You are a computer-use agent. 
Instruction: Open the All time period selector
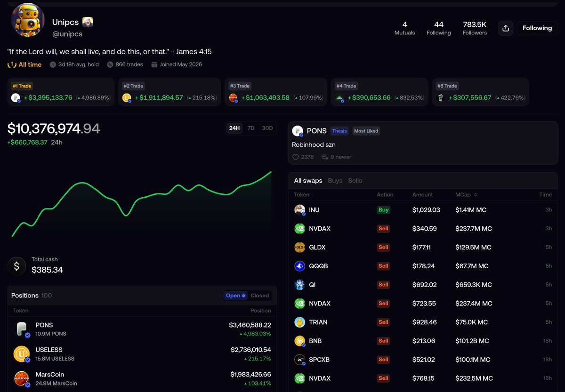[x=24, y=64]
